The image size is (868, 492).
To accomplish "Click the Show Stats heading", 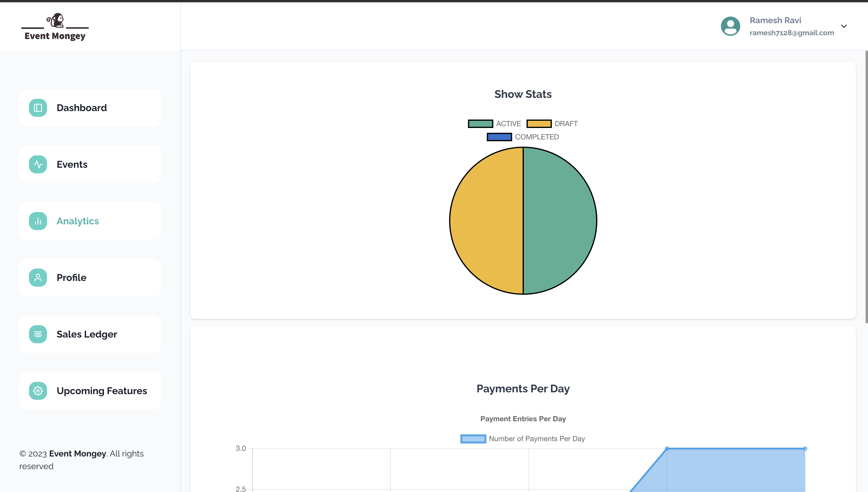I will tap(523, 94).
